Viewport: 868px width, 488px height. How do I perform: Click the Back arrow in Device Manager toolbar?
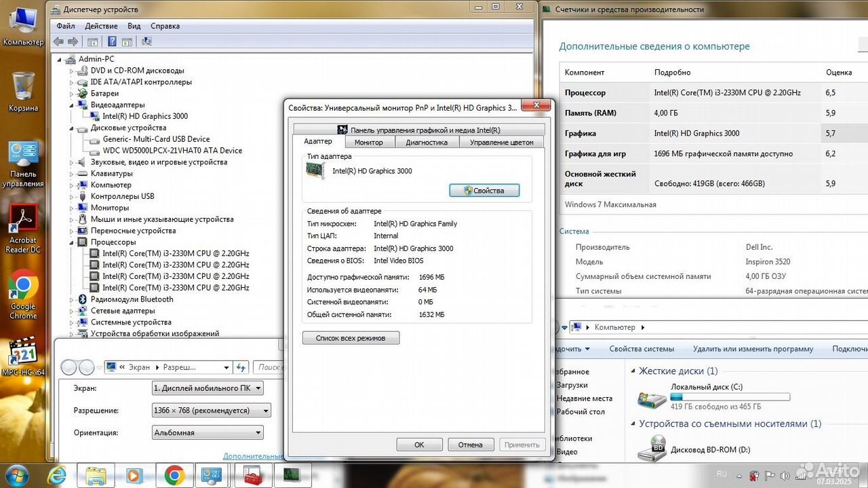tap(59, 41)
